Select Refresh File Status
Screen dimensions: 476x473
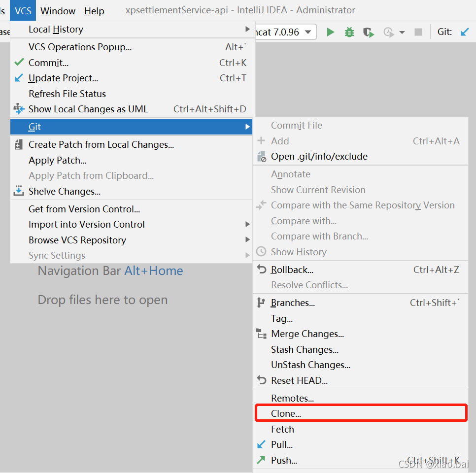(132, 94)
